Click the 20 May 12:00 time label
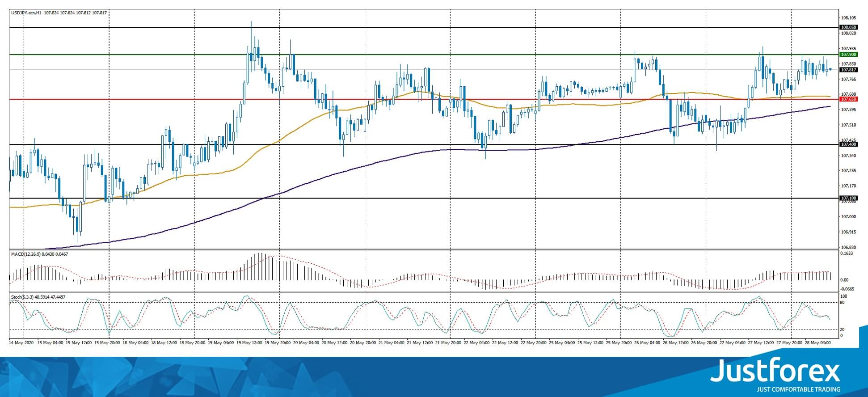 tap(335, 342)
